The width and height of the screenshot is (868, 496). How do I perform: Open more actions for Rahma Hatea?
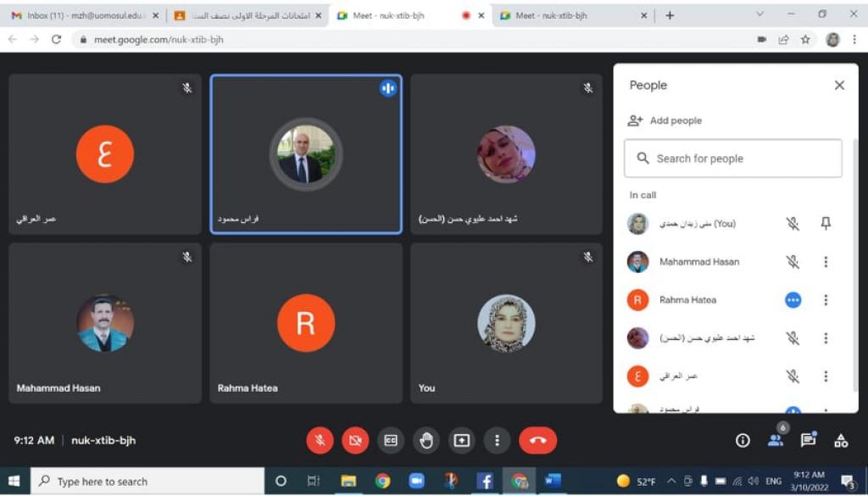click(x=826, y=300)
